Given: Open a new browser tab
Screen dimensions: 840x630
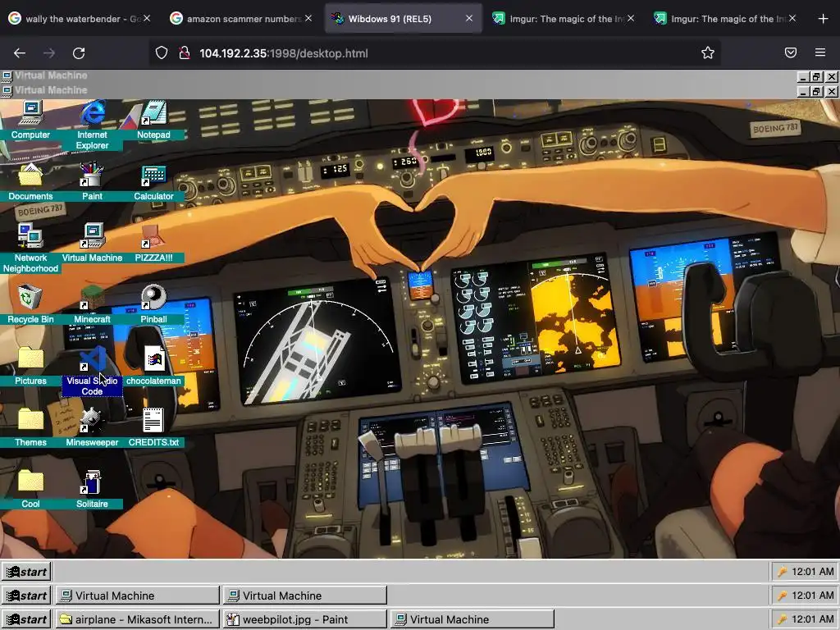Looking at the screenshot, I should pos(823,19).
